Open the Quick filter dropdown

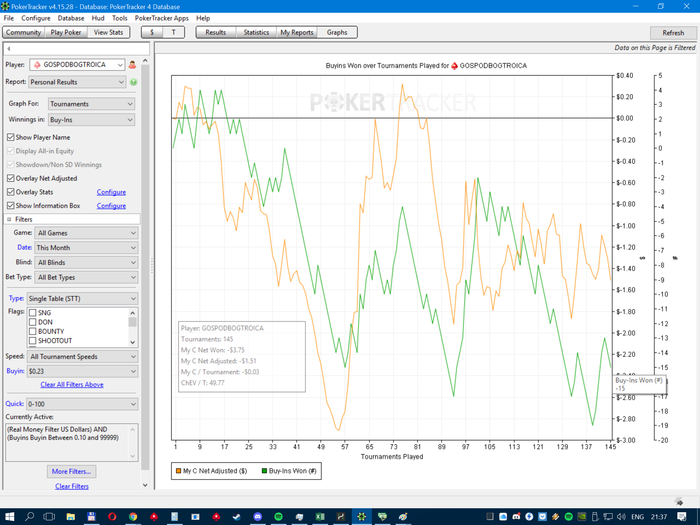[x=82, y=404]
